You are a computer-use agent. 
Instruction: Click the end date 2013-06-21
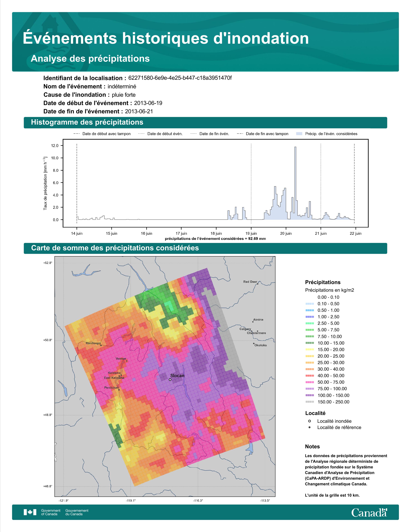139,111
